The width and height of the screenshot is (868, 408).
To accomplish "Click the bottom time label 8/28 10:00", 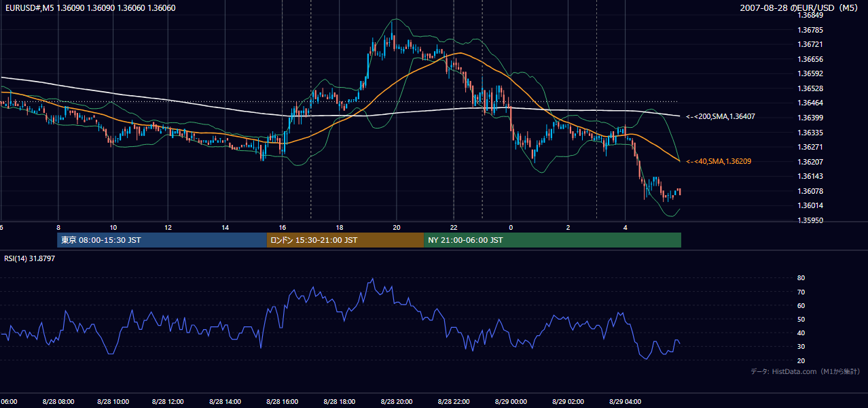I will [x=112, y=401].
